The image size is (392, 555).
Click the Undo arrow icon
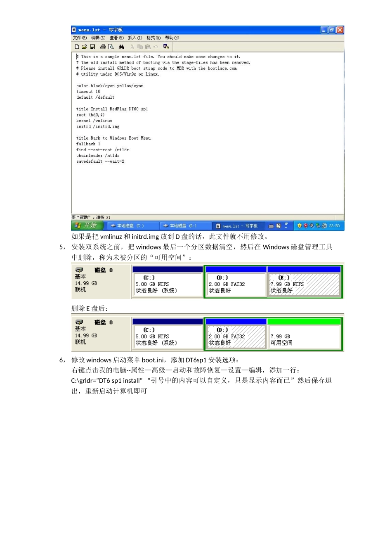pyautogui.click(x=156, y=47)
